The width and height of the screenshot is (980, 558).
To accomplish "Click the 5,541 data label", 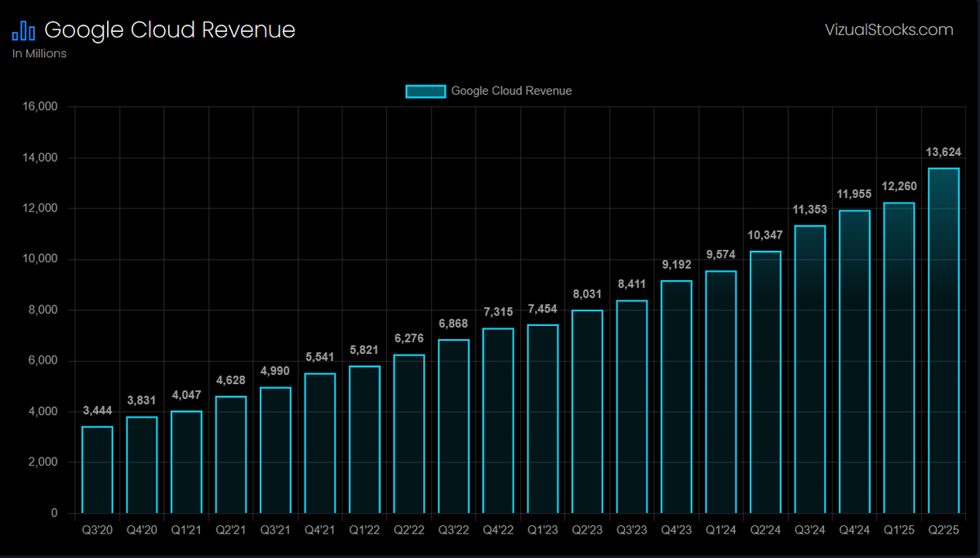I will click(320, 357).
